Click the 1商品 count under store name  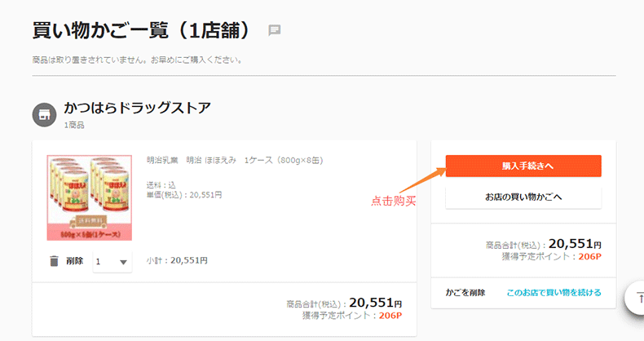74,125
